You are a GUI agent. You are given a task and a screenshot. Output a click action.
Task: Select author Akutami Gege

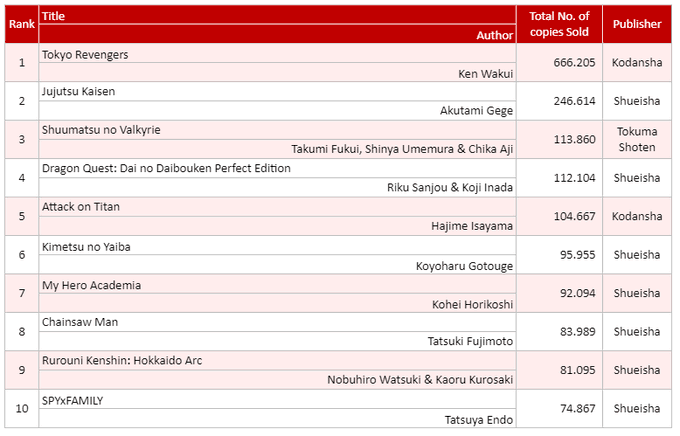(x=476, y=111)
